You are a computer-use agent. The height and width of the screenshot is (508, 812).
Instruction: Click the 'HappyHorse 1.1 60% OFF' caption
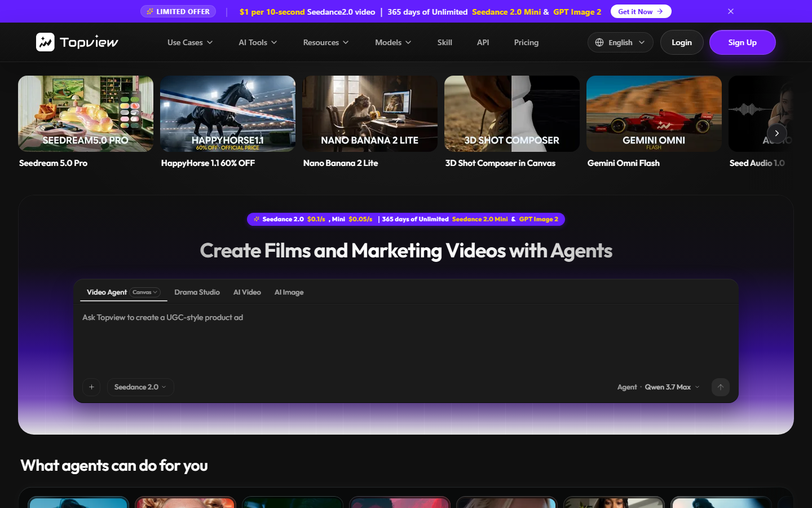(x=208, y=163)
